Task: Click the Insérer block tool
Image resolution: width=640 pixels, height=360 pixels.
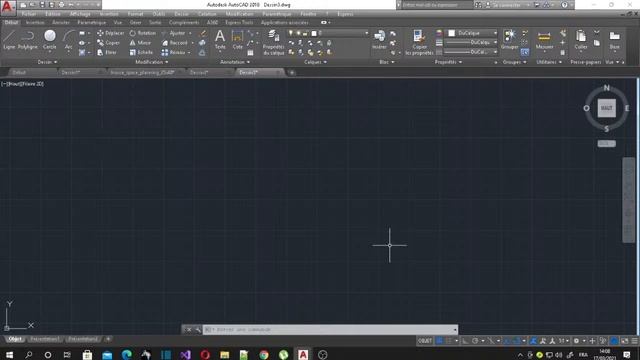Action: pos(379,40)
